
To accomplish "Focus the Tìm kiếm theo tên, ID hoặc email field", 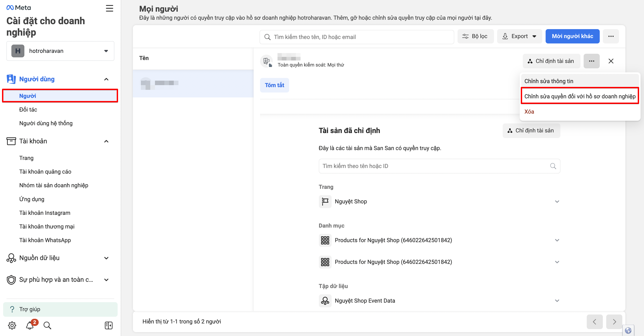I will pos(357,37).
